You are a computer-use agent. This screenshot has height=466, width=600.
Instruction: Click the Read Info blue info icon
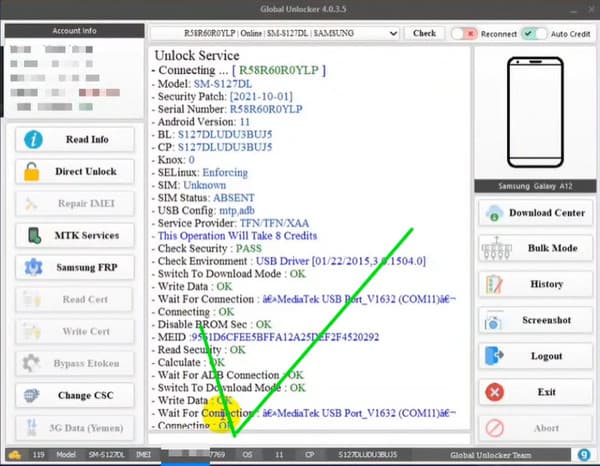click(x=33, y=139)
